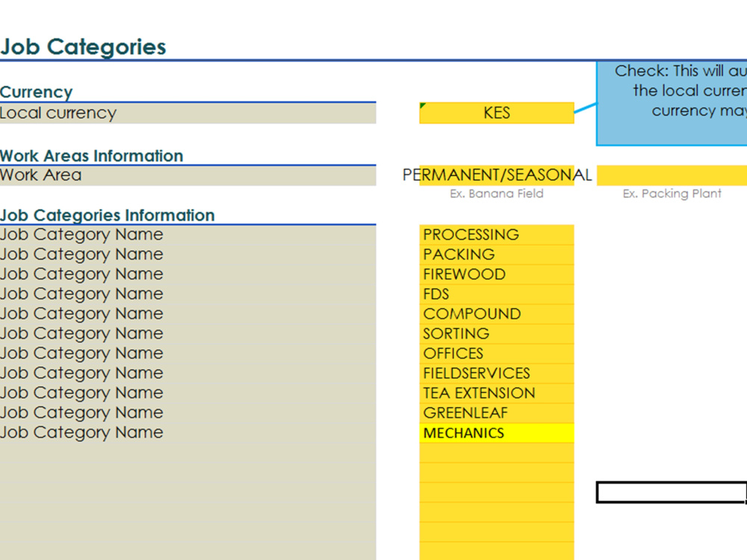Click the Work Area label cell

click(187, 175)
